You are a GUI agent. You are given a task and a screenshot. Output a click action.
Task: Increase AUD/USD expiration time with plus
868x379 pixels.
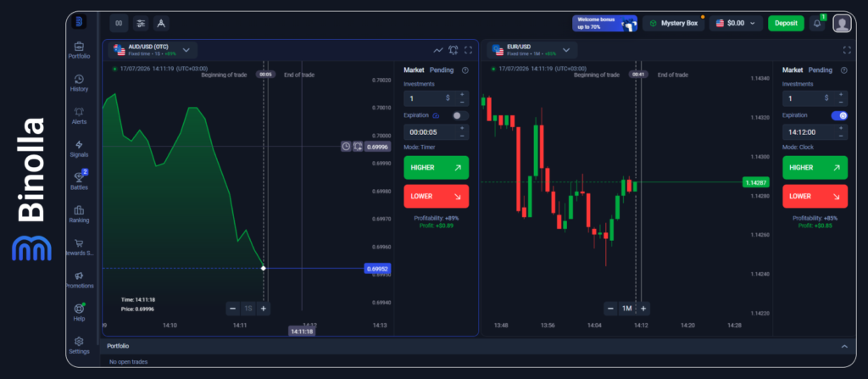pyautogui.click(x=462, y=128)
